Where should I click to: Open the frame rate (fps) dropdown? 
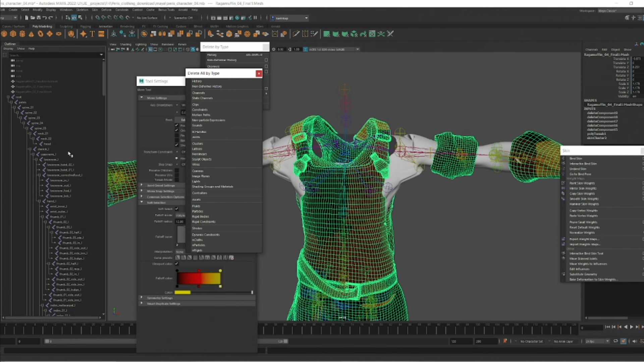[597, 341]
